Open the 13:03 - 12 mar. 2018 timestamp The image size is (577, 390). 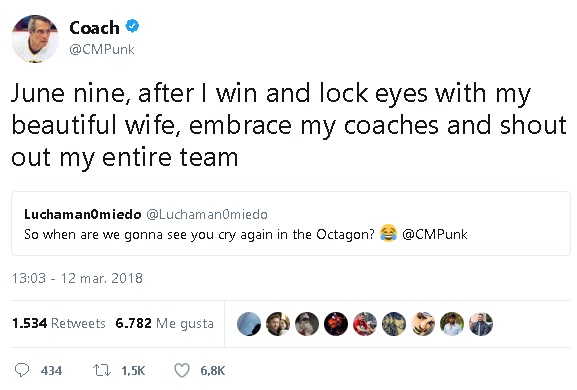click(x=77, y=278)
